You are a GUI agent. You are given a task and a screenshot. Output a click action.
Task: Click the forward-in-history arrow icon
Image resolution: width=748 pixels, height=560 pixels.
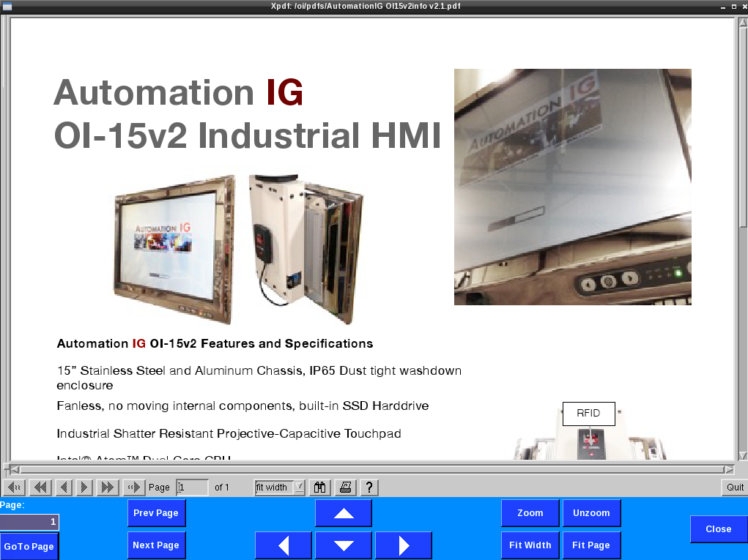coord(133,487)
